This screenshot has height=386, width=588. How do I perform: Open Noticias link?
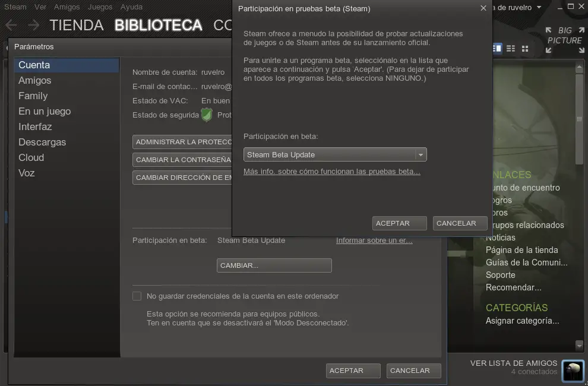click(500, 238)
